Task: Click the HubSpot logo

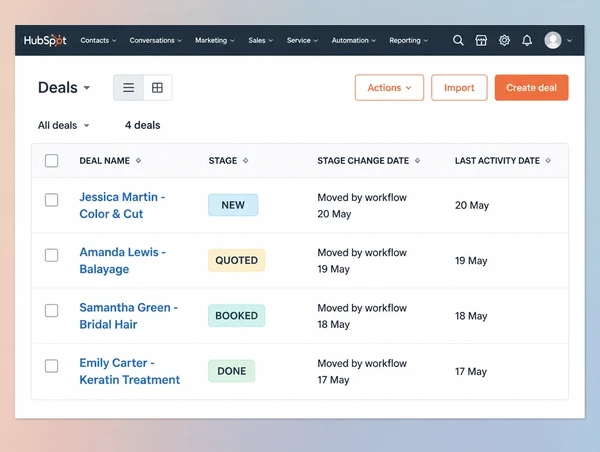Action: click(x=45, y=40)
